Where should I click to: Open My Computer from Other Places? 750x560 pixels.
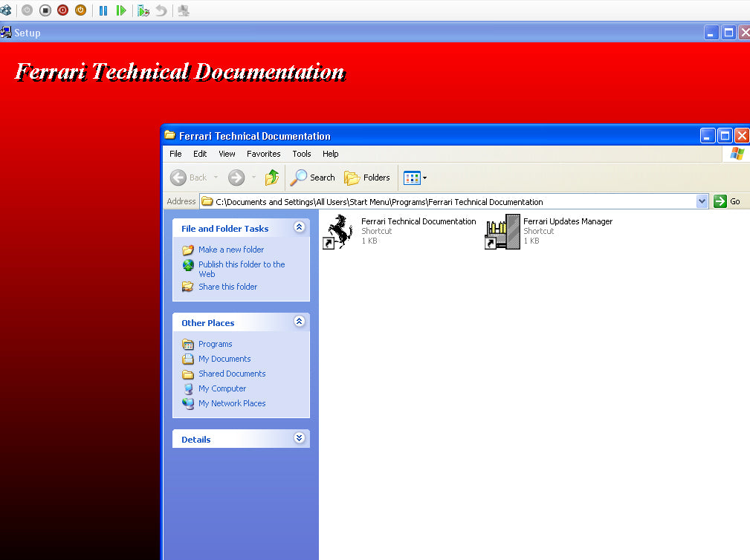coord(222,388)
